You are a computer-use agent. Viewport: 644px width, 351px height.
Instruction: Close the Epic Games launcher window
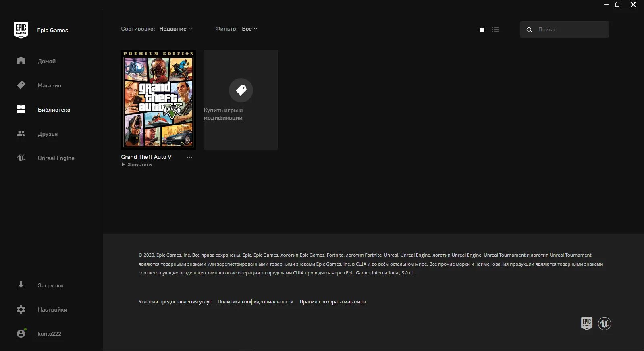pos(633,4)
